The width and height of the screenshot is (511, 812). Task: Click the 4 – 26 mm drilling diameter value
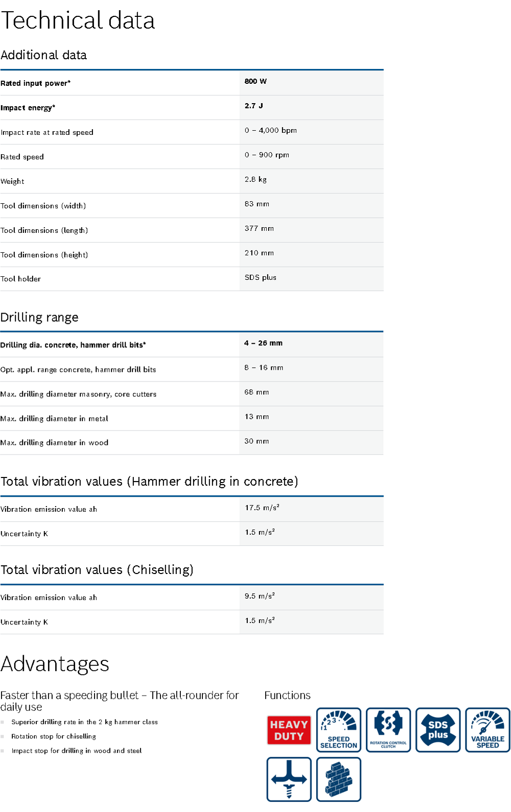click(x=263, y=343)
